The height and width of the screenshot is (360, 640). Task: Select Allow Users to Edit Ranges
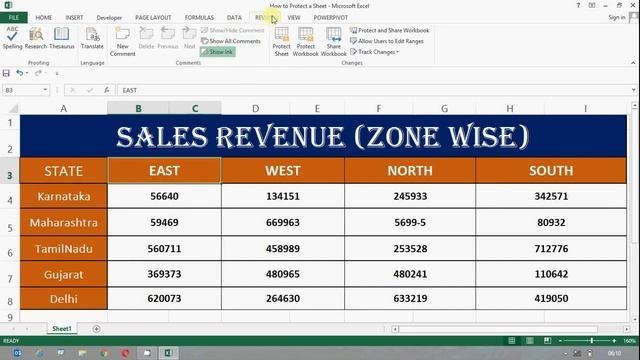(387, 41)
